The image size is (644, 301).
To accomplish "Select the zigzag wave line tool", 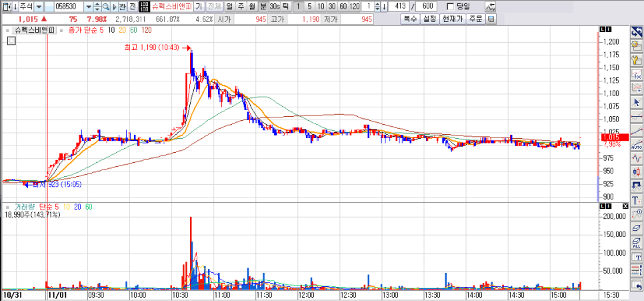I will [637, 158].
